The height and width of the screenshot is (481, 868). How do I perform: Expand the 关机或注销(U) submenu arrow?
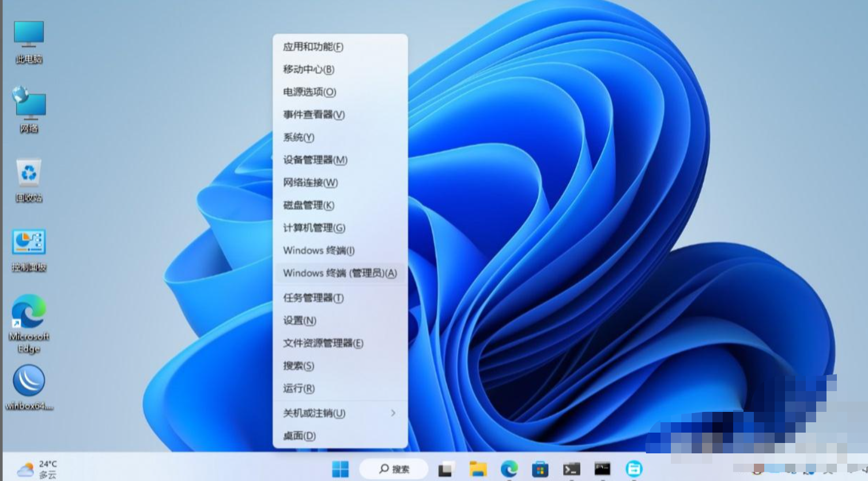pyautogui.click(x=393, y=413)
